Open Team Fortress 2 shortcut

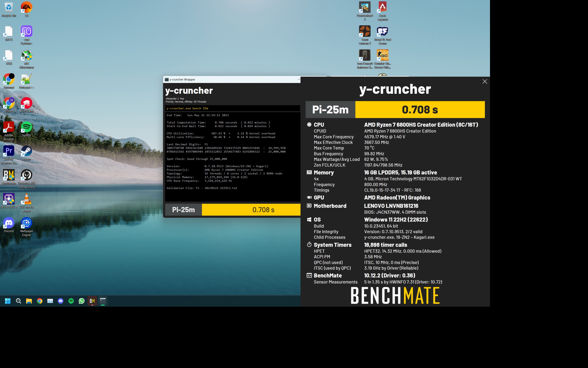coord(365,35)
